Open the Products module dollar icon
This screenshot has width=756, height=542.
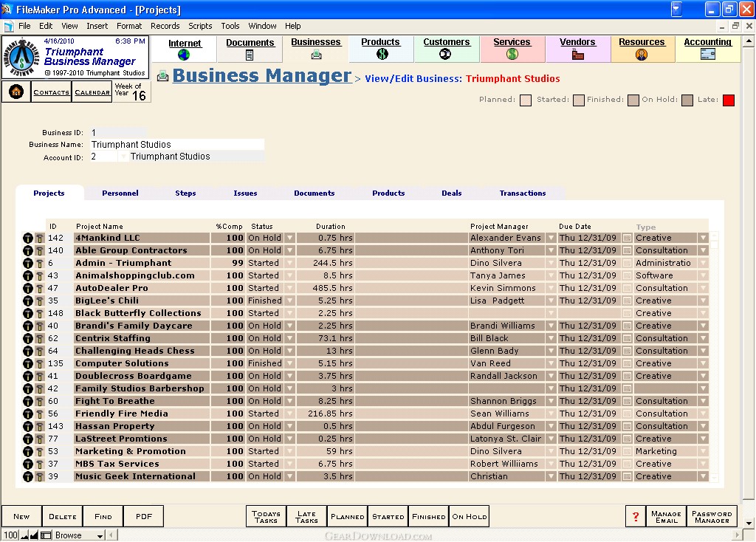tap(382, 54)
